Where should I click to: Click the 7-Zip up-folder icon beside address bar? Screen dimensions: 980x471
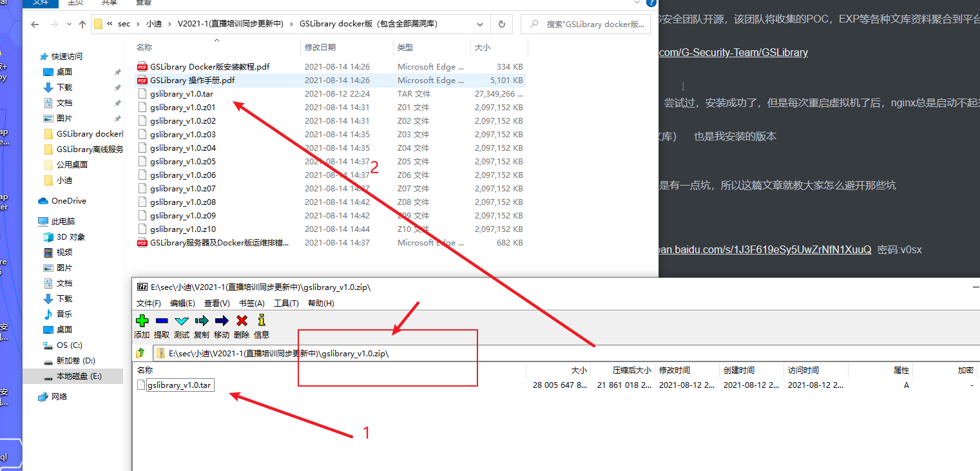pos(140,353)
